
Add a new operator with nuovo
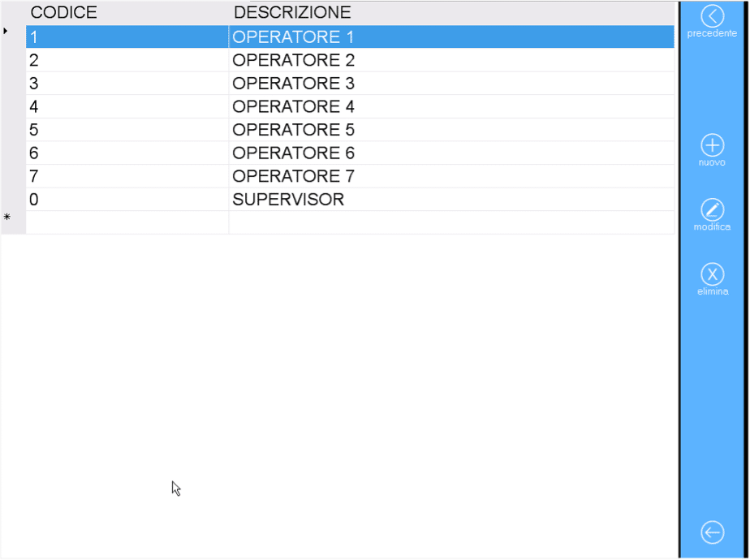pos(712,150)
